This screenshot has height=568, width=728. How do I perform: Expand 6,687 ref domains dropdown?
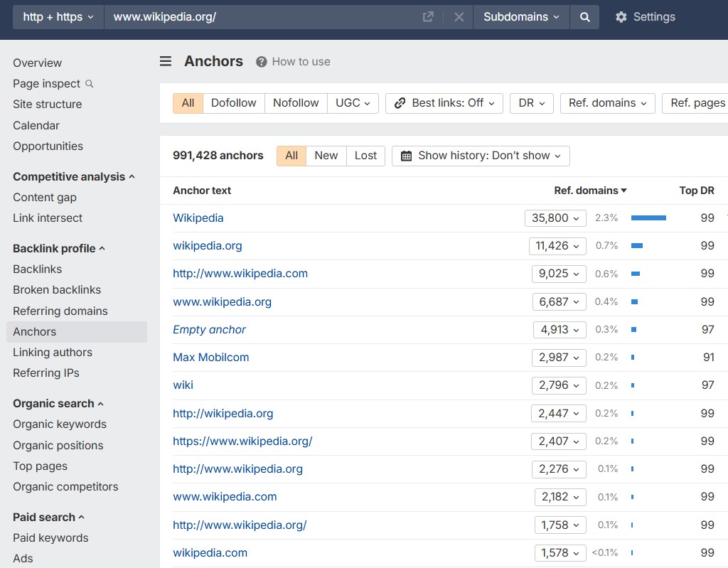(x=559, y=302)
